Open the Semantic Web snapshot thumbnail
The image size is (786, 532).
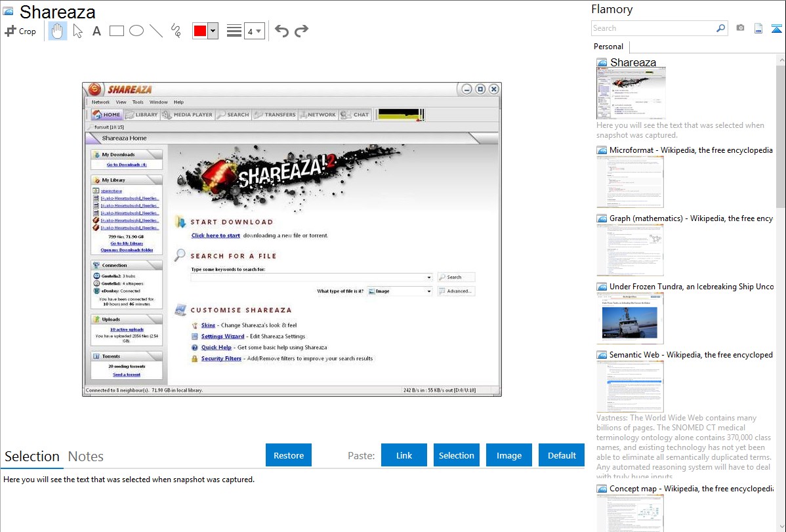click(630, 386)
